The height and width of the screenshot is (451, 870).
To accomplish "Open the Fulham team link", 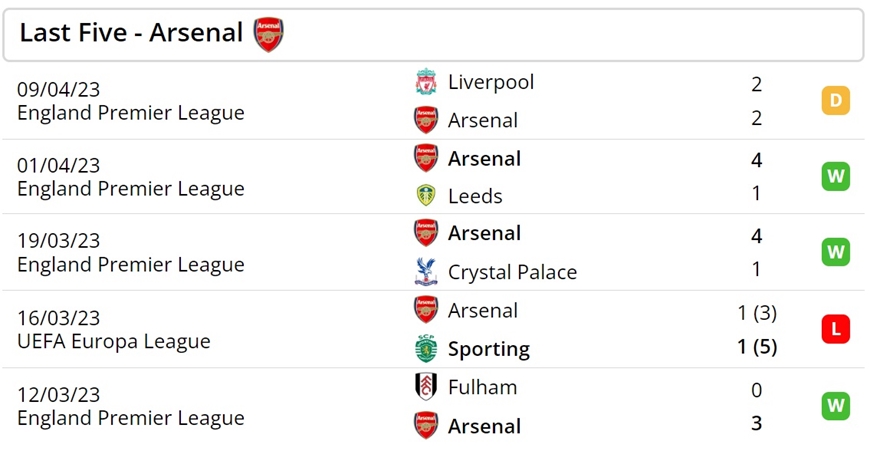I will tap(483, 387).
